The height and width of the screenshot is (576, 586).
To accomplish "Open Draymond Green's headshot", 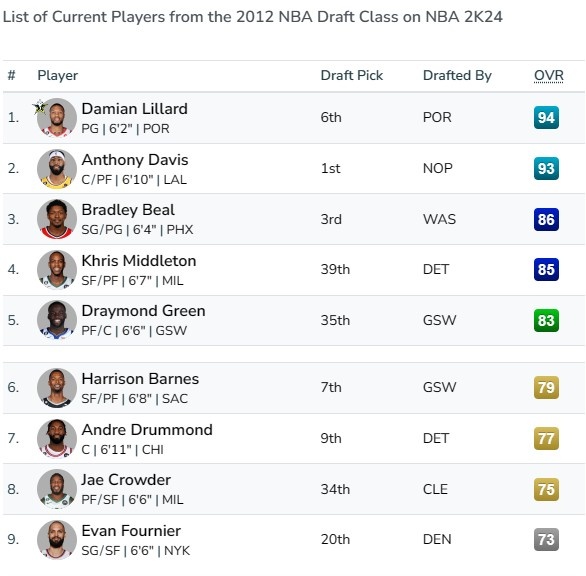I will tap(57, 320).
